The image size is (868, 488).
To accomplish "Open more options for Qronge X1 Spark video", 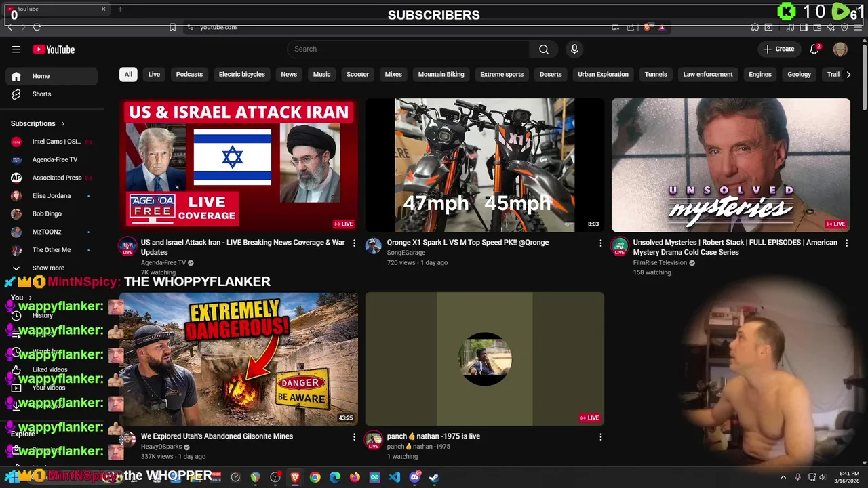I will [x=600, y=243].
